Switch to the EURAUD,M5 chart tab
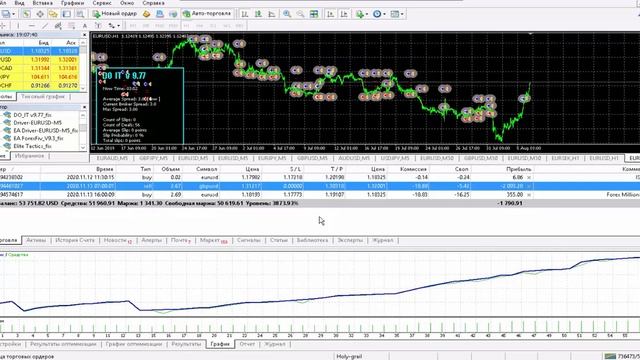The image size is (640, 360). [x=112, y=158]
